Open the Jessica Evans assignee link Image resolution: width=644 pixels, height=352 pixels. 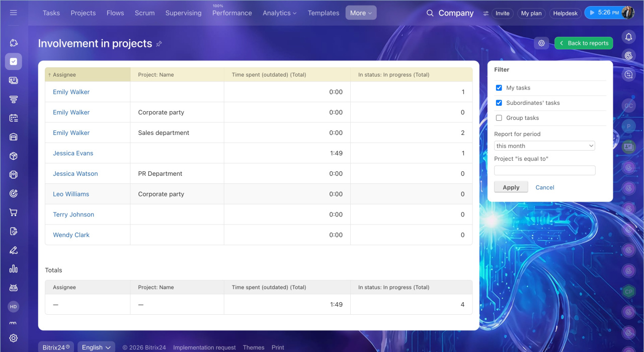(73, 153)
